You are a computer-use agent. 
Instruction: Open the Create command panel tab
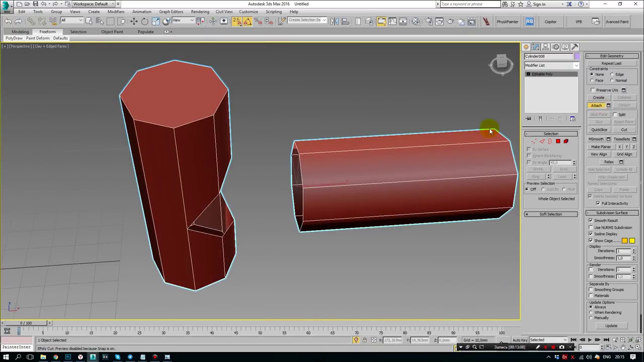[526, 47]
